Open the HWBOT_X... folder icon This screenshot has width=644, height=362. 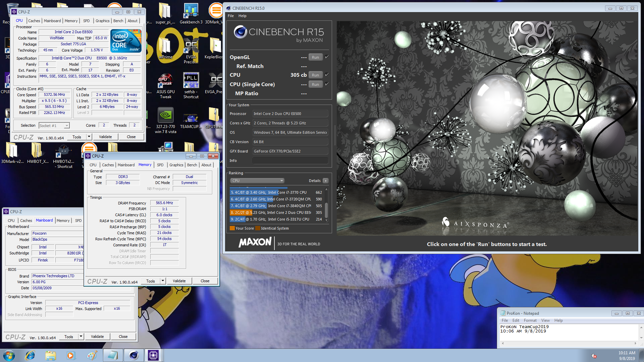38,153
